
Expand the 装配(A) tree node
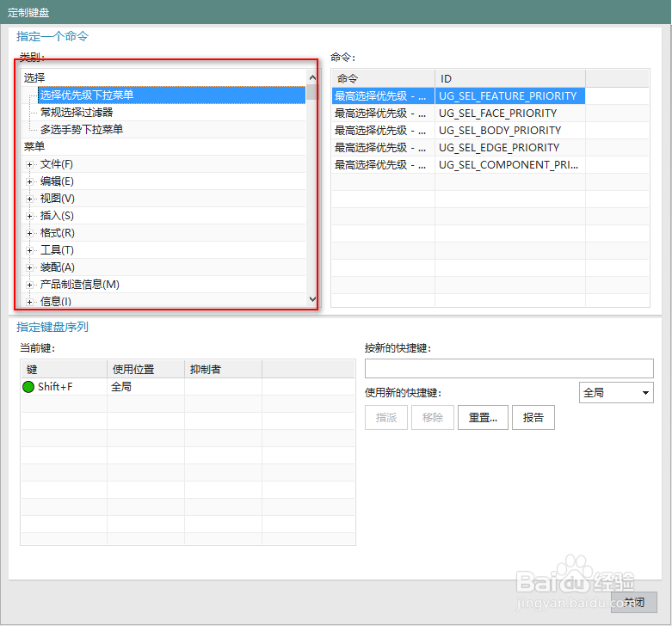point(29,267)
